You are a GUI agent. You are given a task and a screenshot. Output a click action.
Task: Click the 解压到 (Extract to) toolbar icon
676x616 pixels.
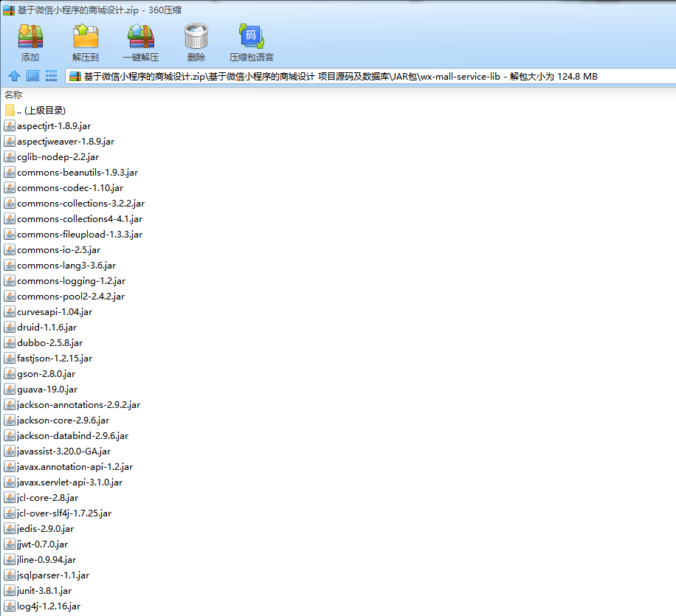[x=86, y=36]
